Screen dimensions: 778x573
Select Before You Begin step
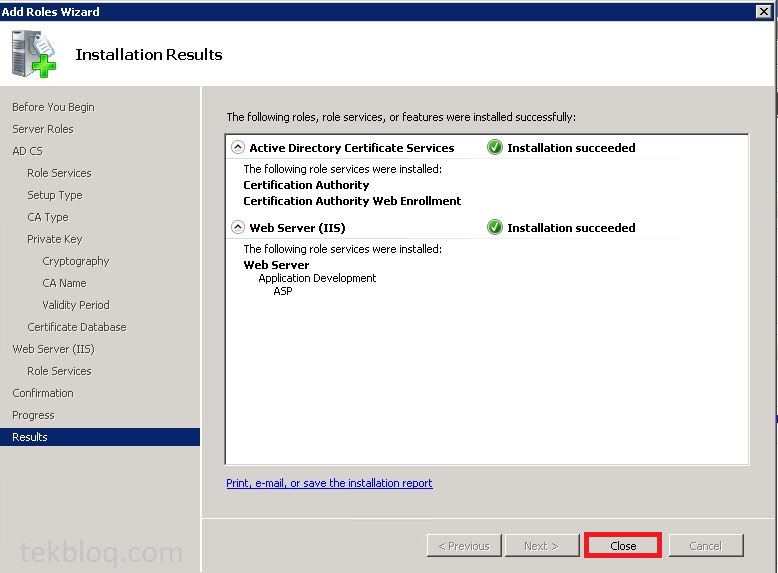[53, 107]
